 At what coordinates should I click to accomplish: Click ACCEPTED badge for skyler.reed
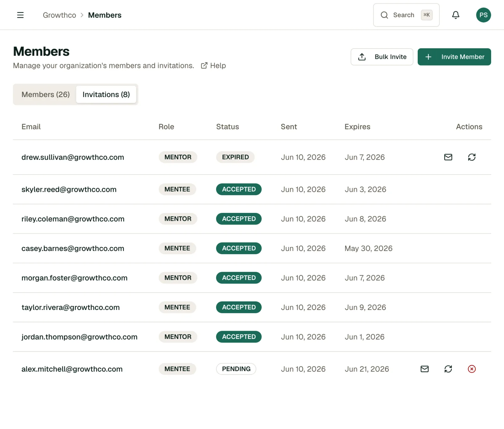click(239, 189)
